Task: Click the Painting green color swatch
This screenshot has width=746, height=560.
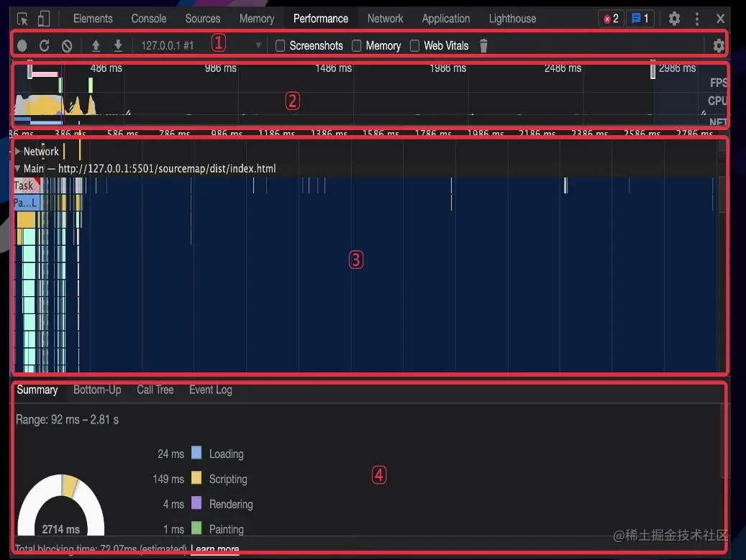Action: tap(196, 528)
